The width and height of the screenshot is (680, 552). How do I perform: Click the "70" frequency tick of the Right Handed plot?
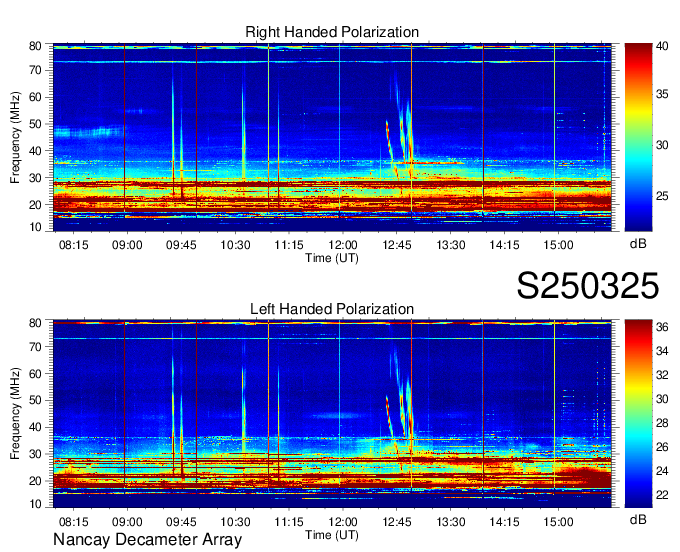[x=35, y=70]
